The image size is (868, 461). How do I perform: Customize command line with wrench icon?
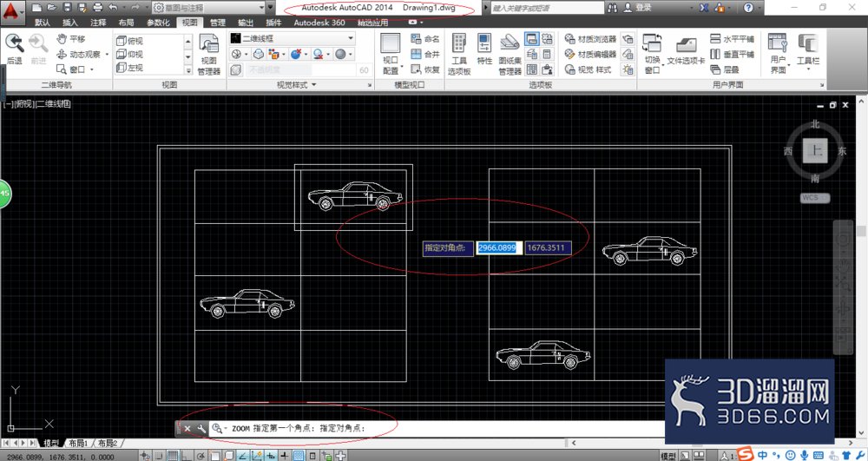tap(201, 428)
